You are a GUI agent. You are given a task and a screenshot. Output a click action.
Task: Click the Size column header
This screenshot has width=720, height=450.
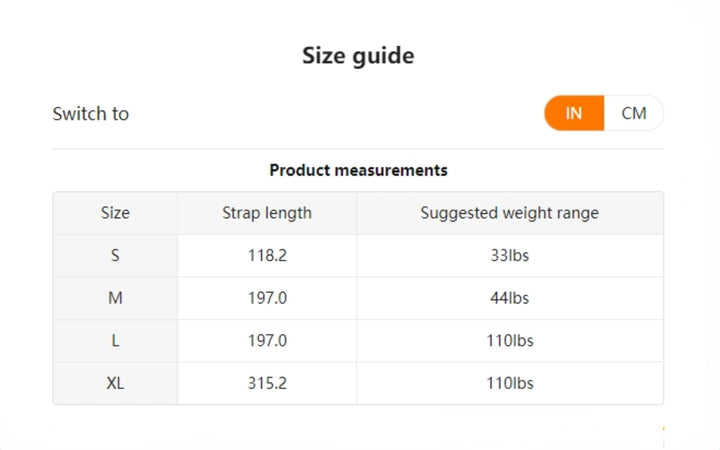tap(115, 213)
